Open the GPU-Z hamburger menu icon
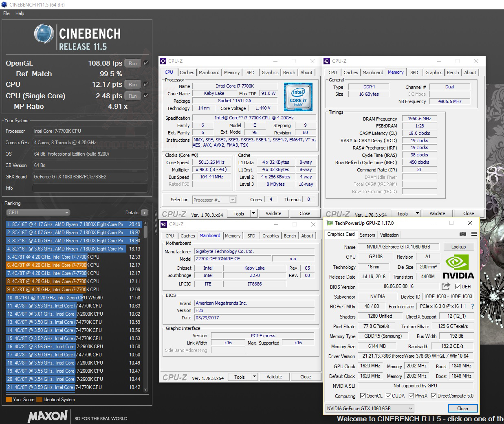This screenshot has width=504, height=424. [x=474, y=234]
